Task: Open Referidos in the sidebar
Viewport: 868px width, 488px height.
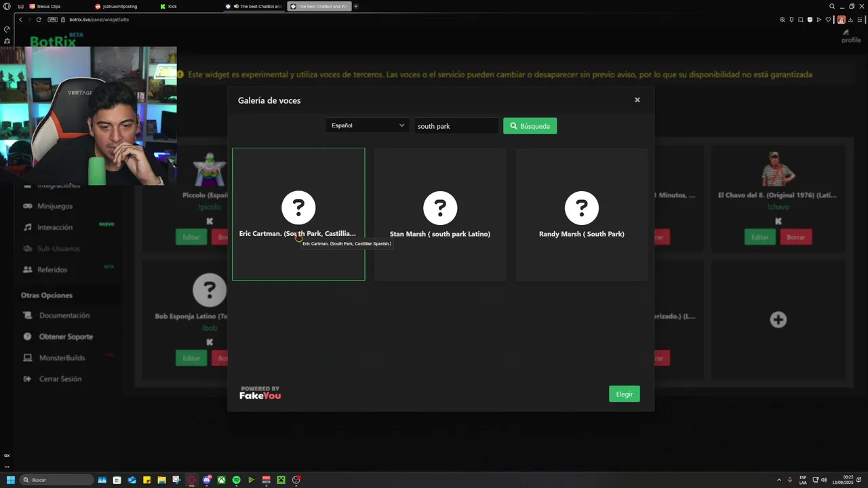Action: 52,270
